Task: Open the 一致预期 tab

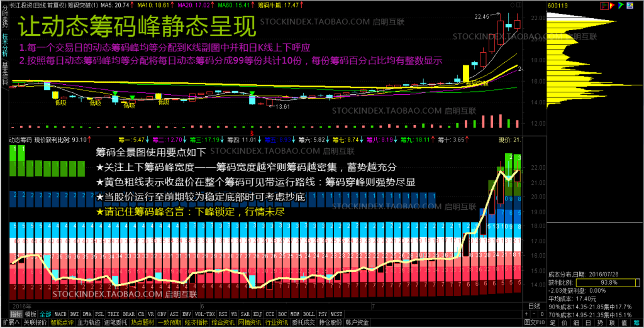Action: pyautogui.click(x=169, y=323)
